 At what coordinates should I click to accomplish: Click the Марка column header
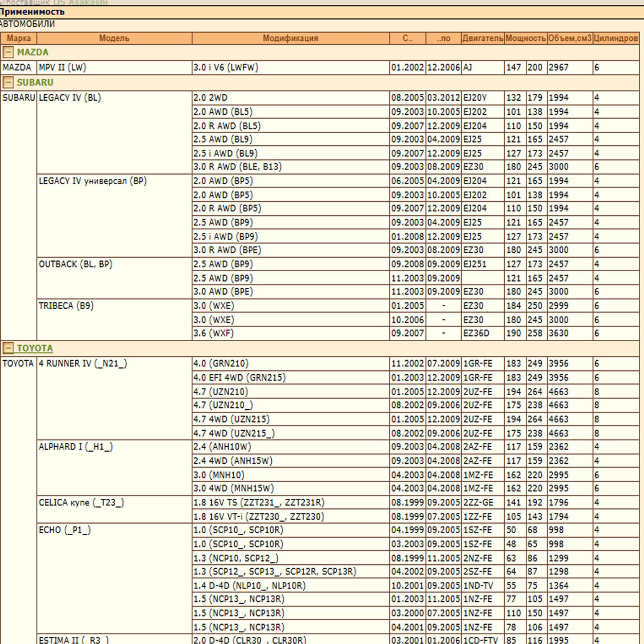click(19, 38)
